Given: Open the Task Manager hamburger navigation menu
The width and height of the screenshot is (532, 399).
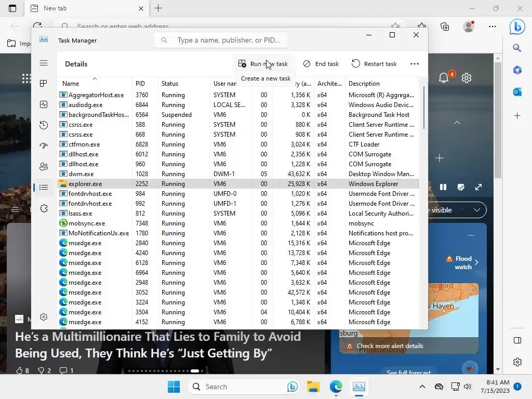Looking at the screenshot, I should coord(44,63).
